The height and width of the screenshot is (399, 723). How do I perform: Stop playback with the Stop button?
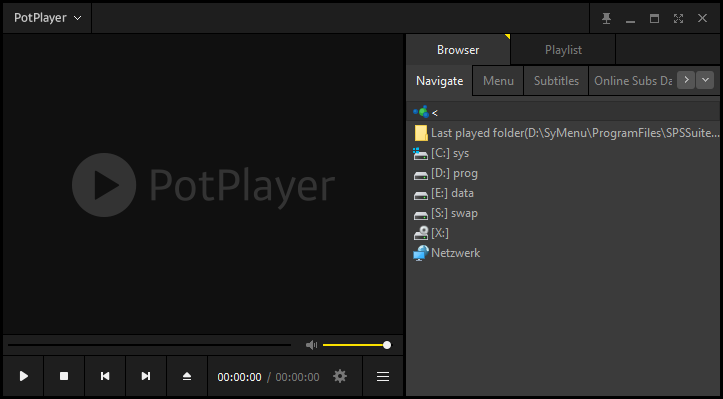[x=64, y=376]
